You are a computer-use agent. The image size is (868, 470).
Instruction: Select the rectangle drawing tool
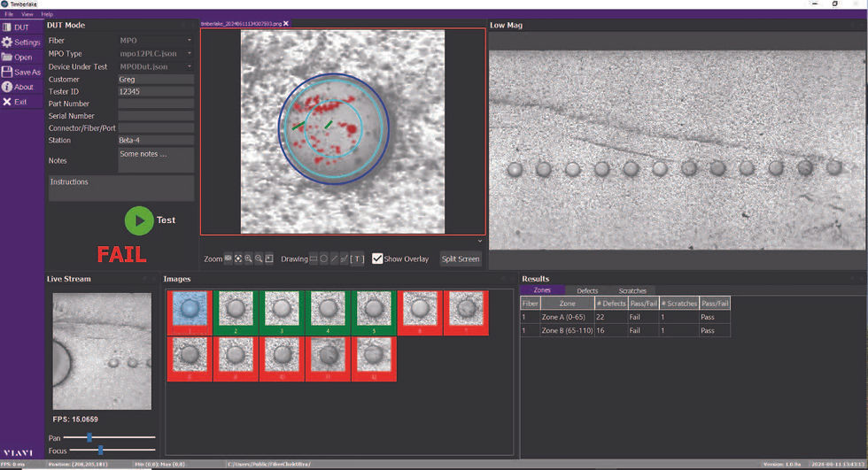[314, 259]
